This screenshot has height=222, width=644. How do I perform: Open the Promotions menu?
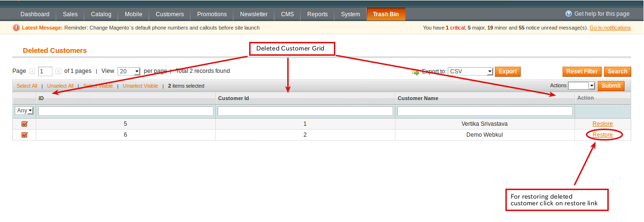(x=212, y=14)
